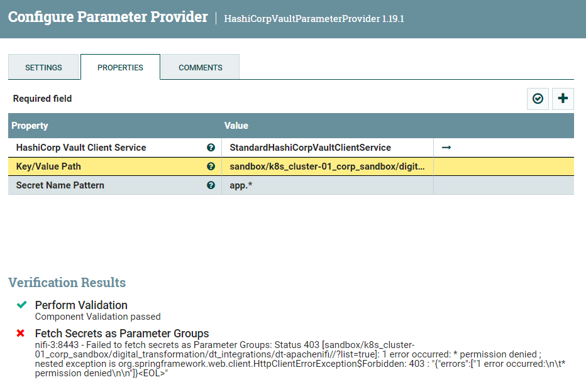Viewport: 586px width, 392px height.
Task: Click help icon for HashiCorp Vault Client Service
Action: coord(211,148)
